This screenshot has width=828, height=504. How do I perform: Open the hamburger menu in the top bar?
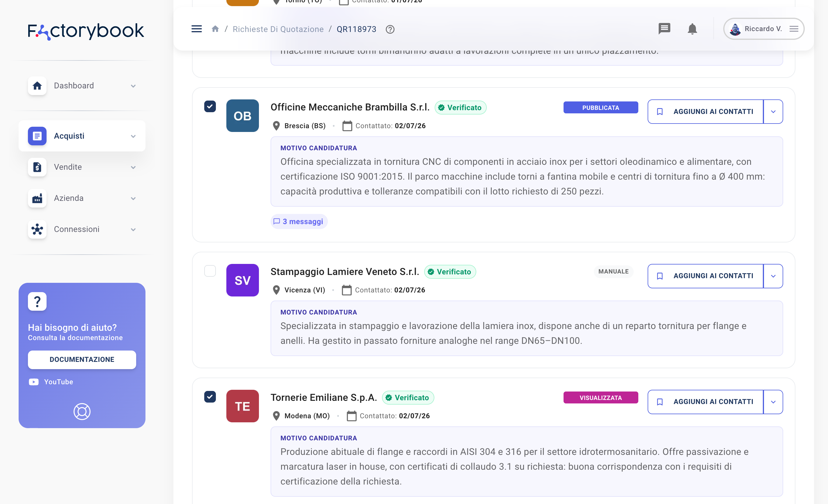(197, 29)
